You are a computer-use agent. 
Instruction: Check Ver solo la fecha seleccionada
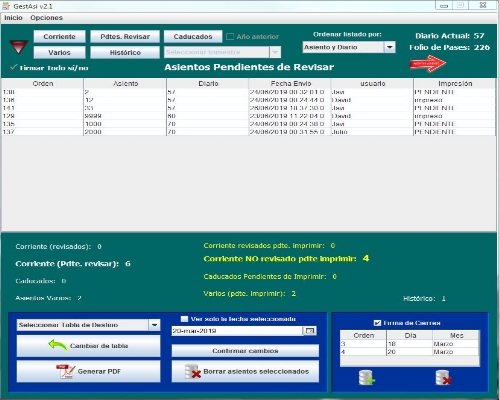pos(184,319)
